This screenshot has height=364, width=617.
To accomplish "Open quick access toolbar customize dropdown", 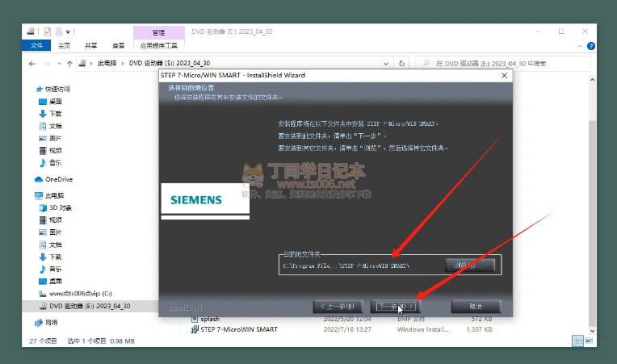I will (x=68, y=31).
